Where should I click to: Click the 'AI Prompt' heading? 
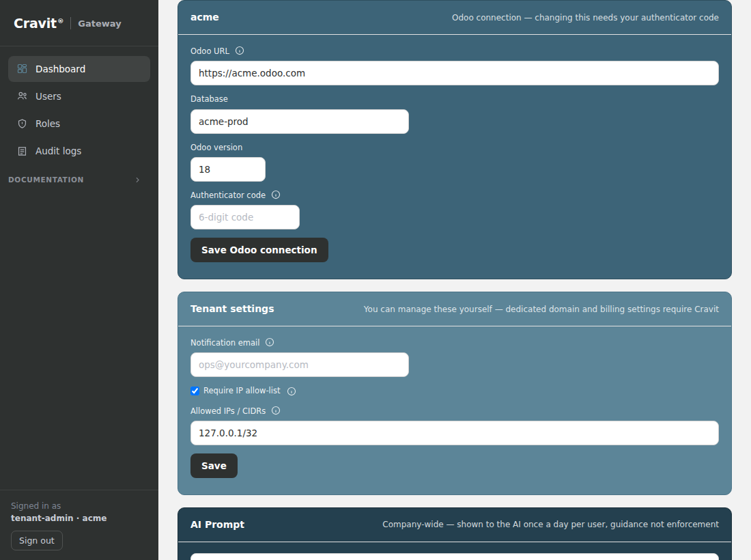pyautogui.click(x=217, y=524)
